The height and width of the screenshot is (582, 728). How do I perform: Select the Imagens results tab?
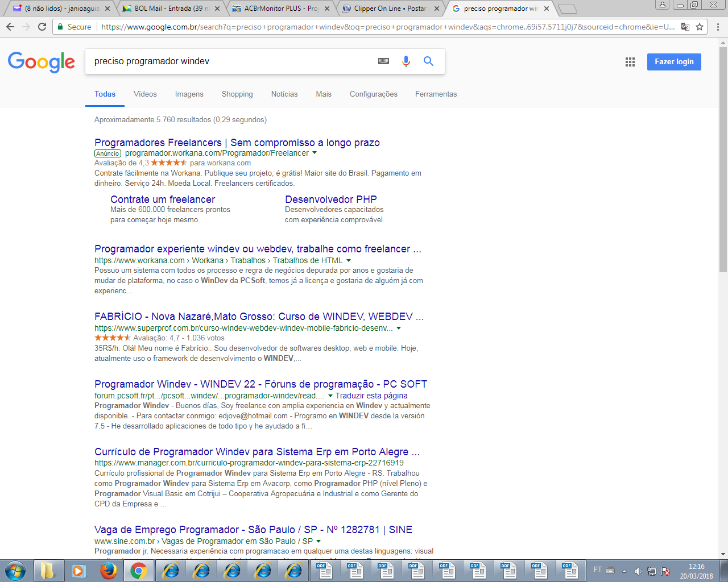click(x=189, y=94)
